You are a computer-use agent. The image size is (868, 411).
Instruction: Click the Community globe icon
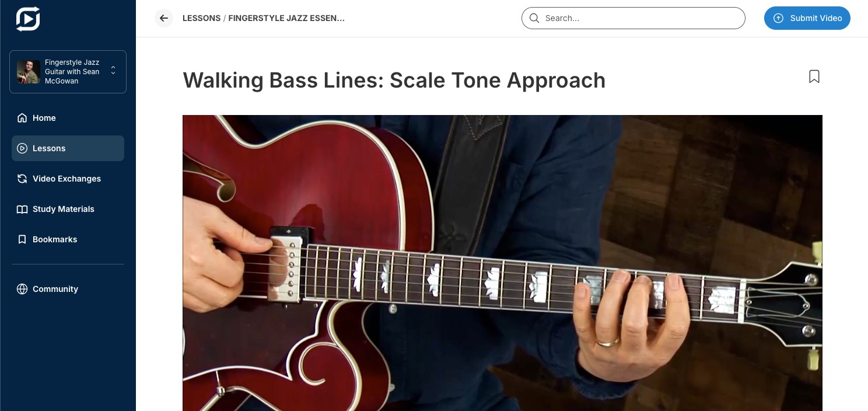22,289
